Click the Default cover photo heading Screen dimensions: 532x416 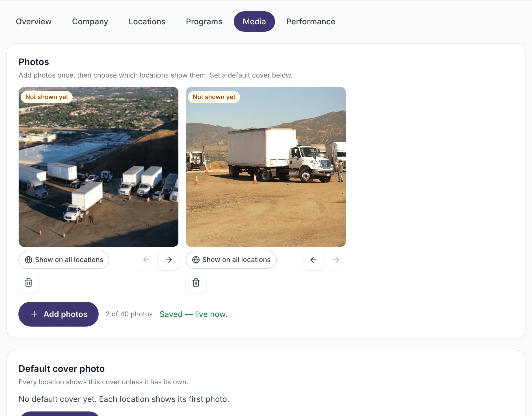pos(62,369)
